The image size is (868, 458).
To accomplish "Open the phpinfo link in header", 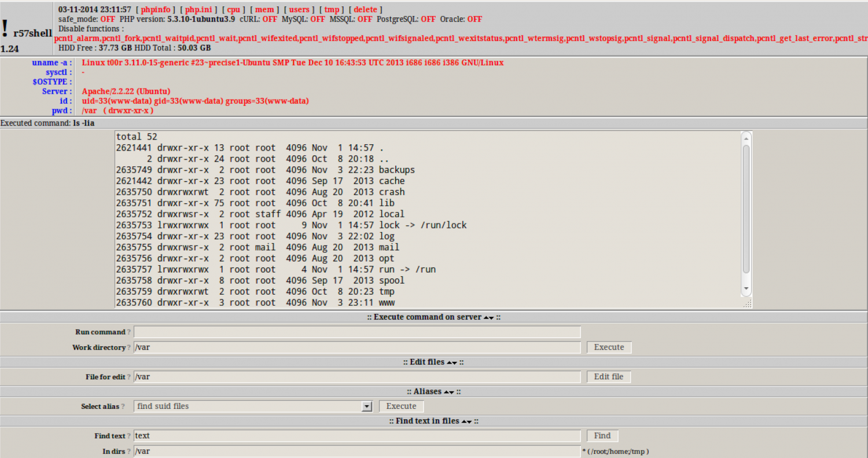I will tap(156, 9).
